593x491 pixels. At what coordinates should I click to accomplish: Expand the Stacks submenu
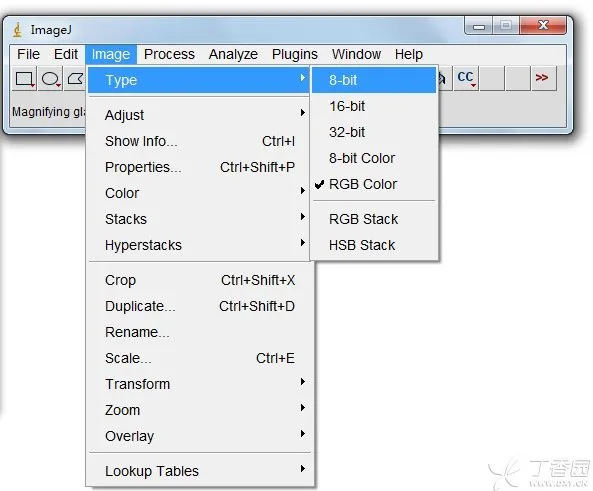(x=199, y=219)
